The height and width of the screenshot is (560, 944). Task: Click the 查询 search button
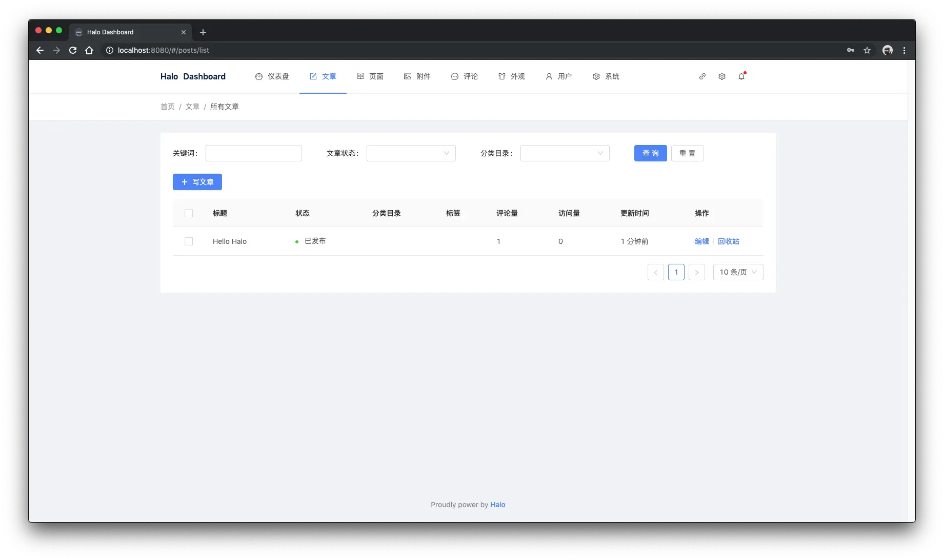(651, 153)
